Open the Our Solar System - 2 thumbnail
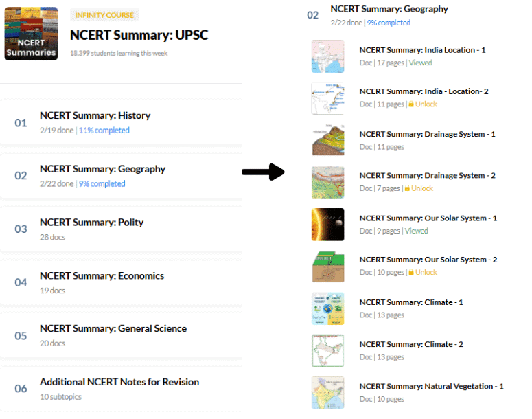This screenshot has width=532, height=419. (327, 267)
